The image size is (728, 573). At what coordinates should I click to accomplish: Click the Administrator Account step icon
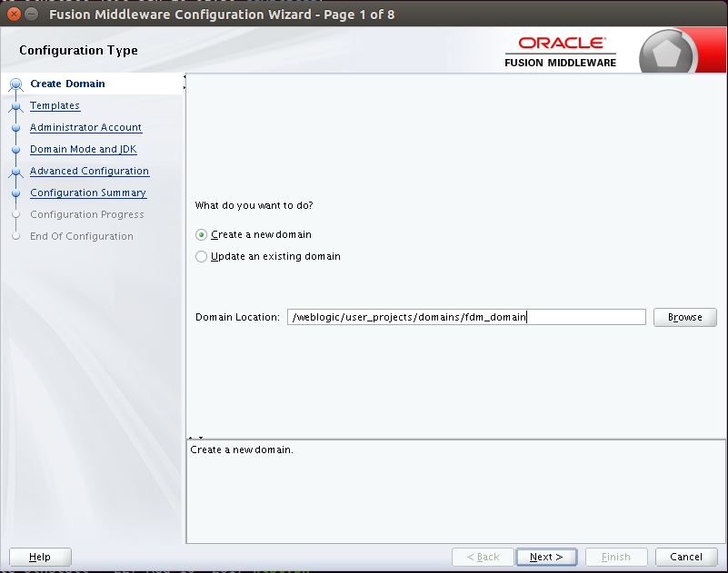coord(15,127)
